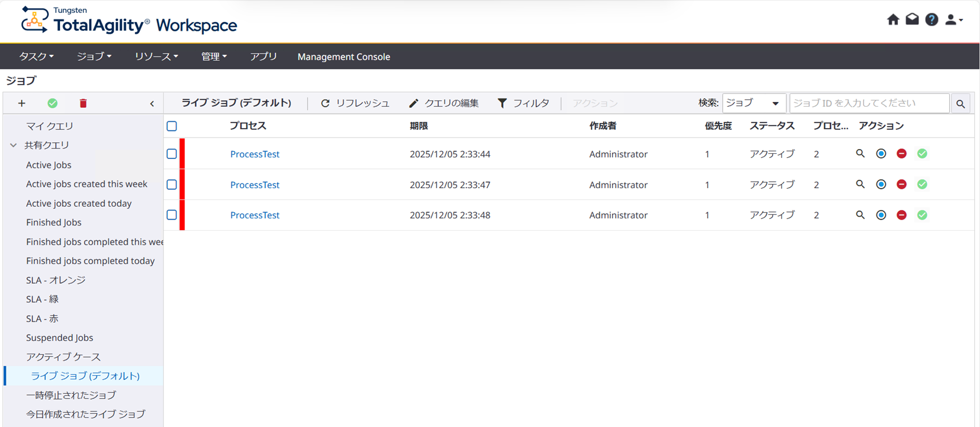The width and height of the screenshot is (980, 427).
Task: Click green check action on 2:33:48 job
Action: (x=922, y=215)
